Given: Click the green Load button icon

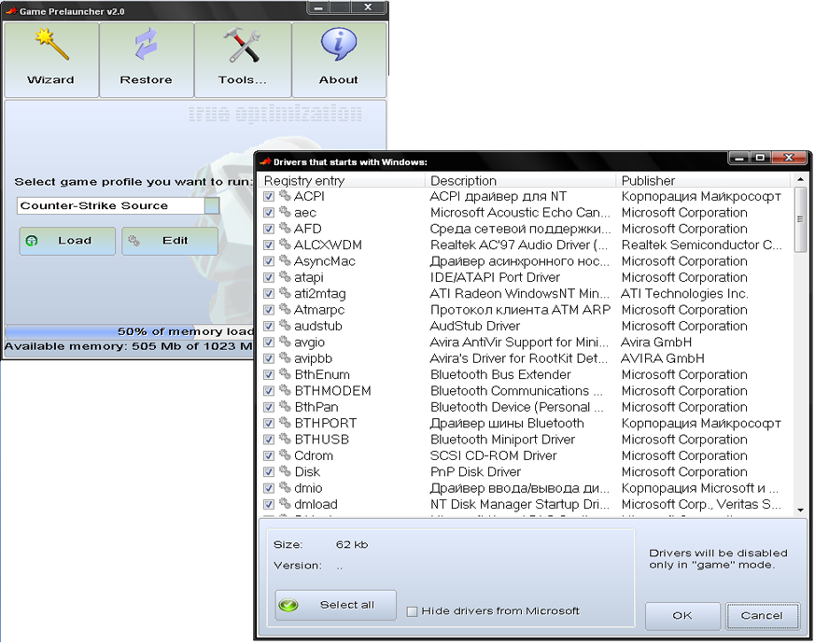Looking at the screenshot, I should pyautogui.click(x=32, y=241).
